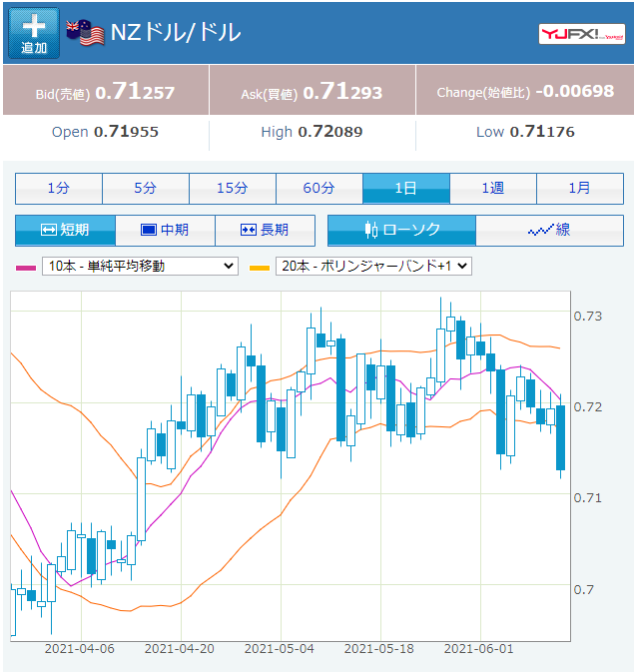
Task: Select the 1週 timeframe tab
Action: coord(493,188)
